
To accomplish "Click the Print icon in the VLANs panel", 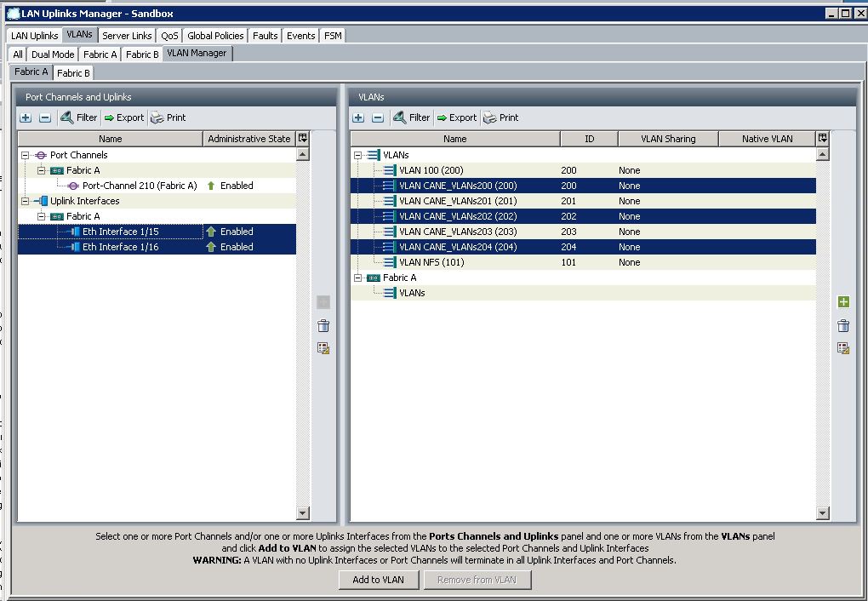I will 500,117.
